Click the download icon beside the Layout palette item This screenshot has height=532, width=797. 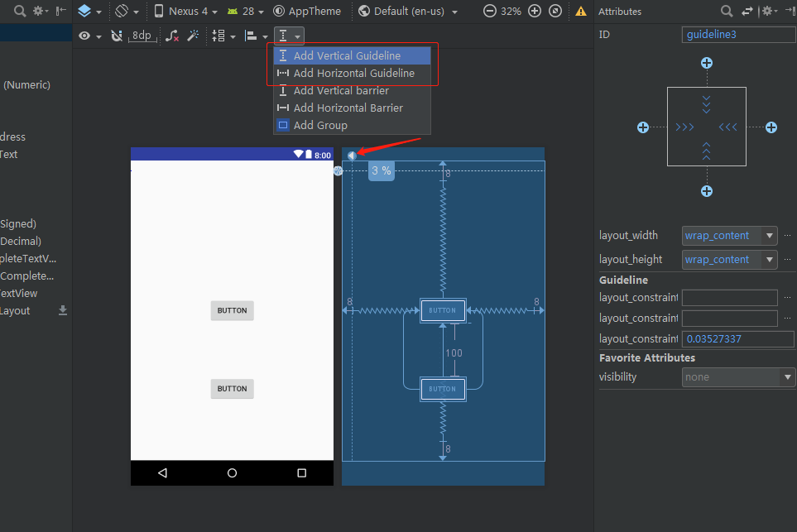(63, 310)
